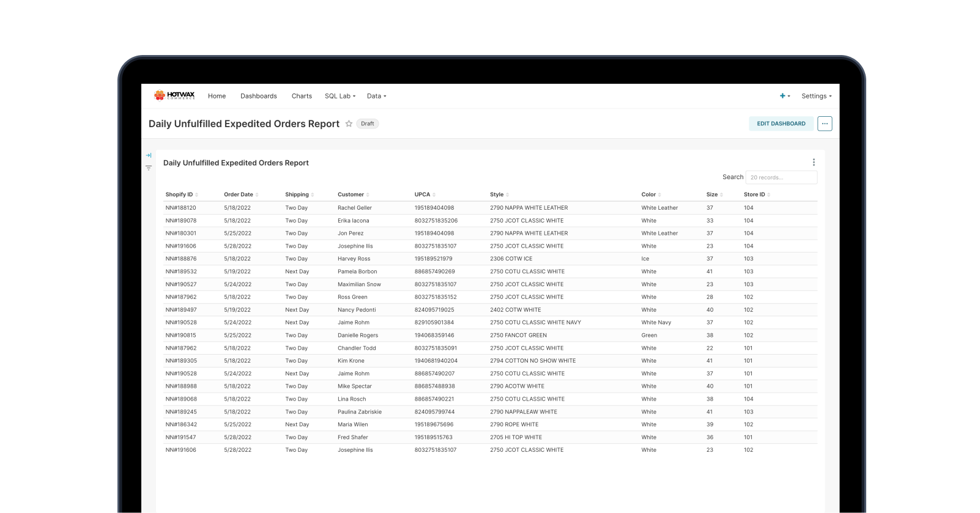Select customer Pamela Borbon

click(x=357, y=271)
